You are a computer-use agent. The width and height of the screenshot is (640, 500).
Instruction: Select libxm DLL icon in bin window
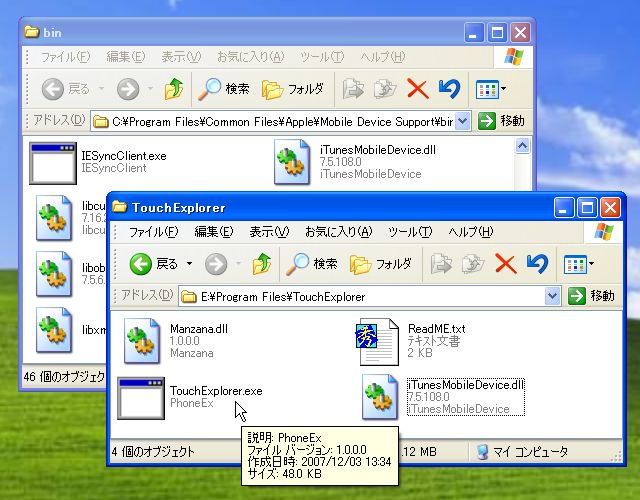tap(53, 330)
